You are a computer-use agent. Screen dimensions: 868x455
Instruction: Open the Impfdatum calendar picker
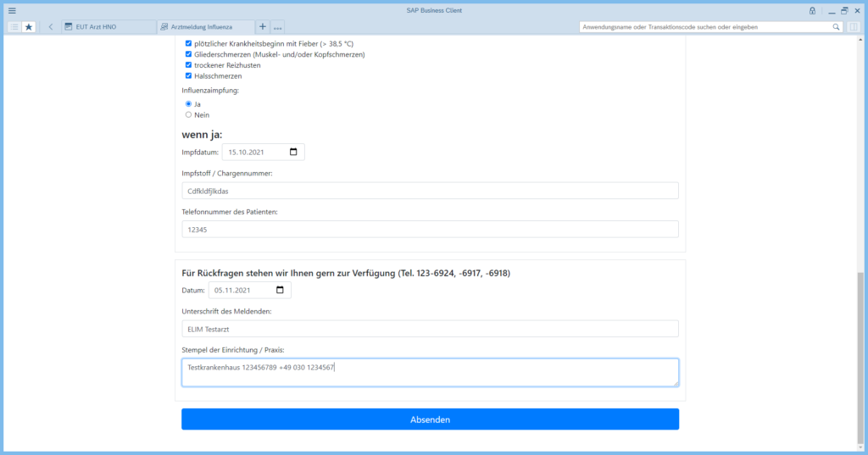click(293, 153)
